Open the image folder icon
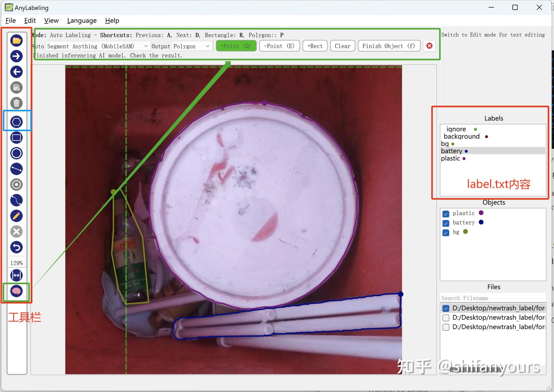 [x=17, y=40]
